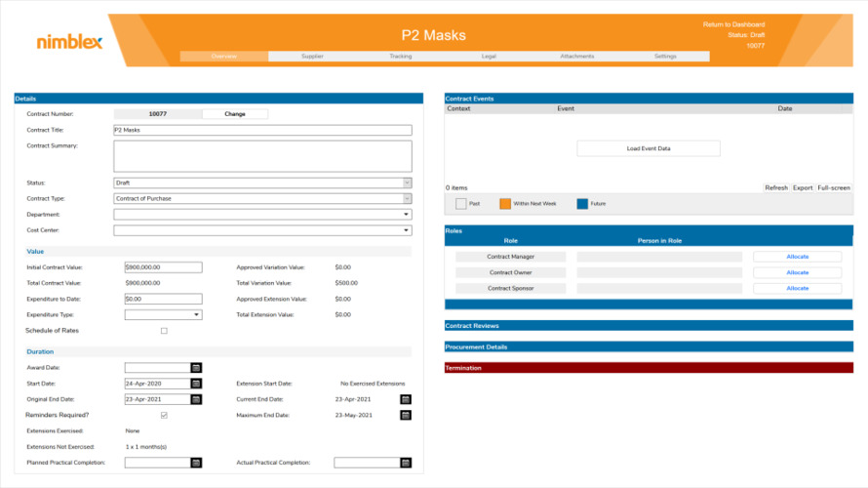The image size is (868, 488).
Task: Click the Contract Summary text area
Action: [262, 156]
